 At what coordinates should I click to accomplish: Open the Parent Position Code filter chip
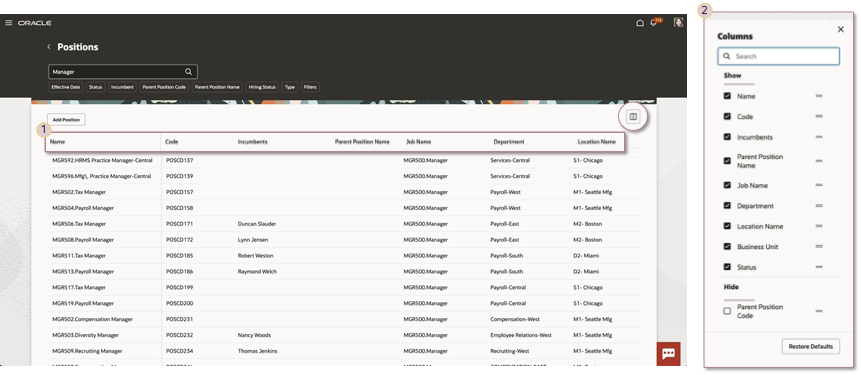click(164, 87)
